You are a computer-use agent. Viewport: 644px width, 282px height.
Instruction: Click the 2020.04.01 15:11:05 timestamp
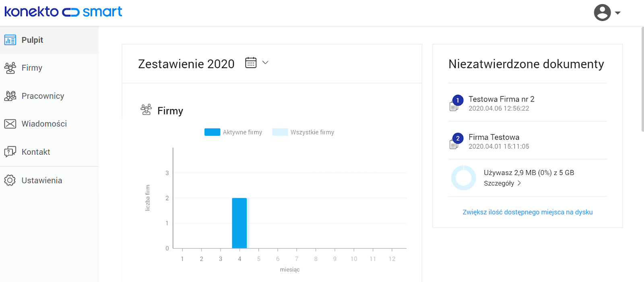click(499, 146)
